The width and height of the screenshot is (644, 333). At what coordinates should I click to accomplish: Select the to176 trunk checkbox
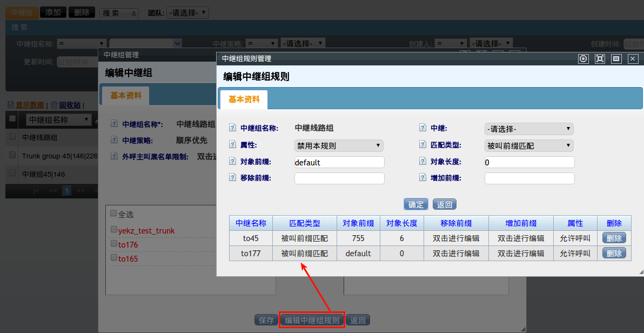click(x=113, y=244)
